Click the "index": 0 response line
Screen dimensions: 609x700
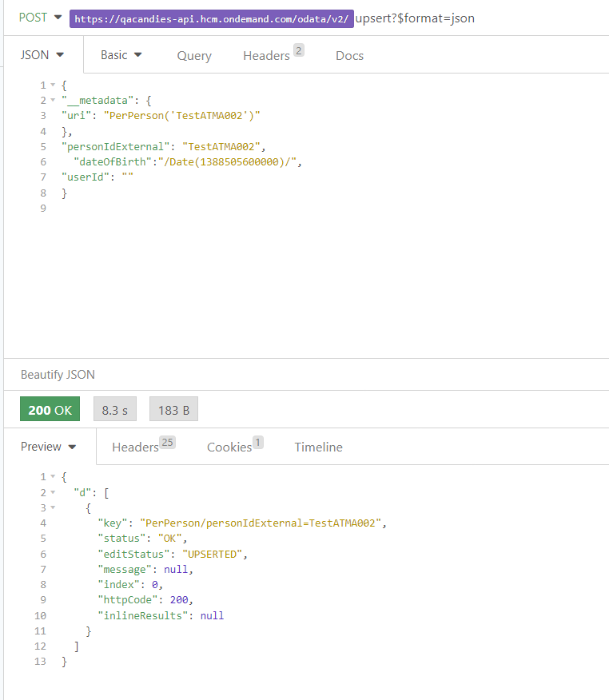pos(130,584)
